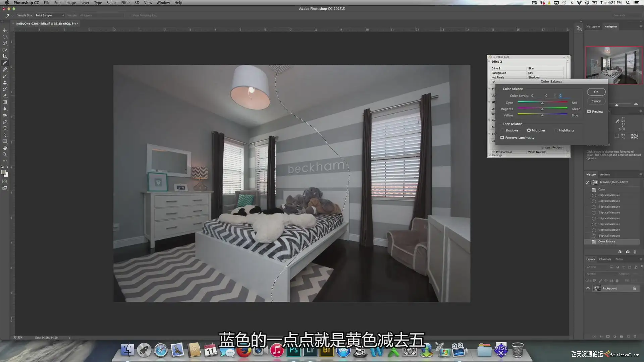Screen dimensions: 644x362
Task: Select the Horizontal Type tool
Action: [5, 128]
